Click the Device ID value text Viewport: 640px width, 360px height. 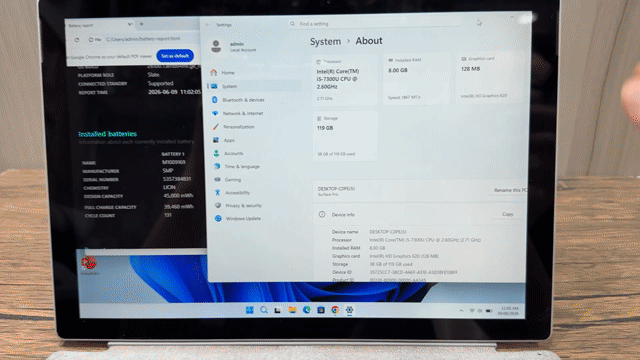[x=413, y=272]
